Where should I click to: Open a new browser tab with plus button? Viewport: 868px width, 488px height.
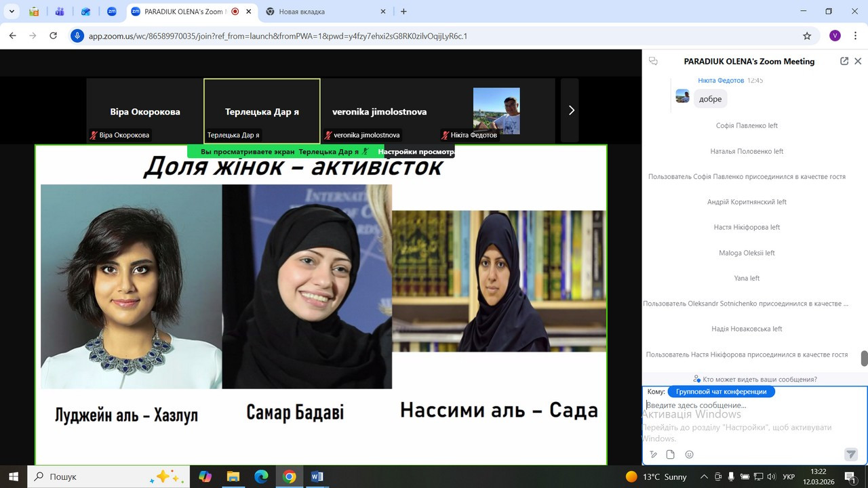(x=403, y=12)
